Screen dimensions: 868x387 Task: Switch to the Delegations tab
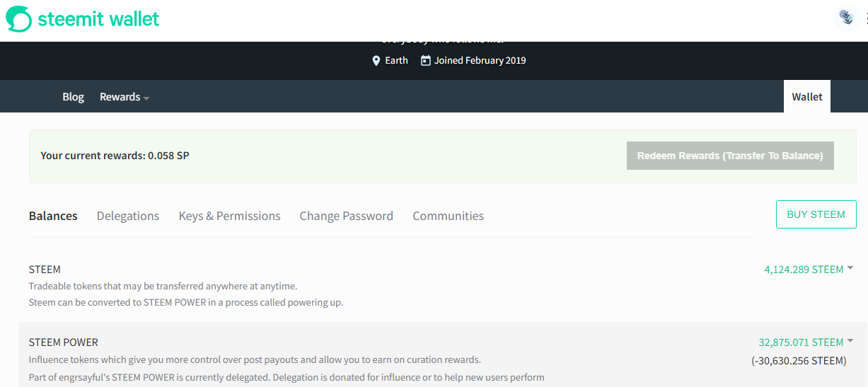(x=128, y=216)
